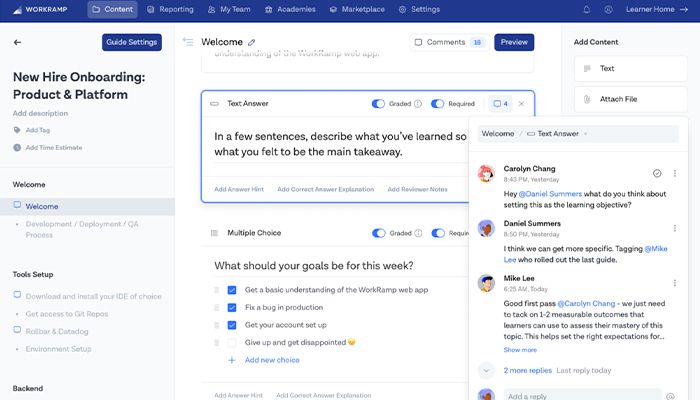Viewport: 700px width, 400px height.
Task: Click the Learner Home arrow icon
Action: (684, 9)
